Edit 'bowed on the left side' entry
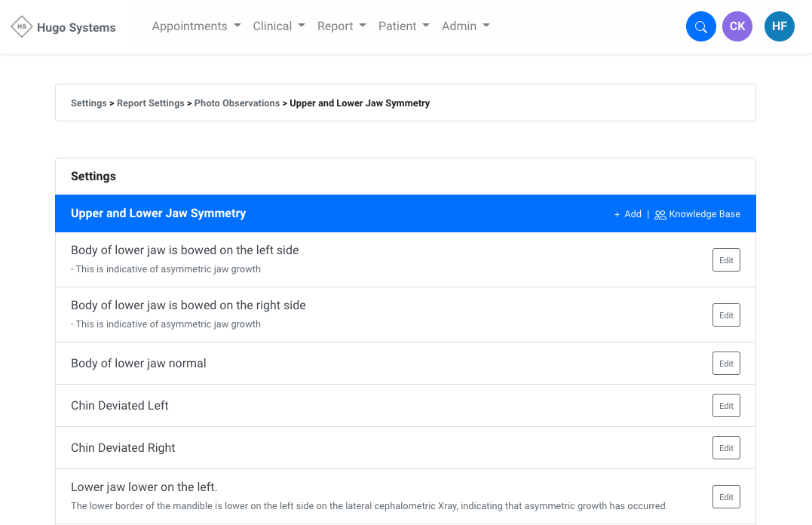This screenshot has width=812, height=525. coord(726,260)
